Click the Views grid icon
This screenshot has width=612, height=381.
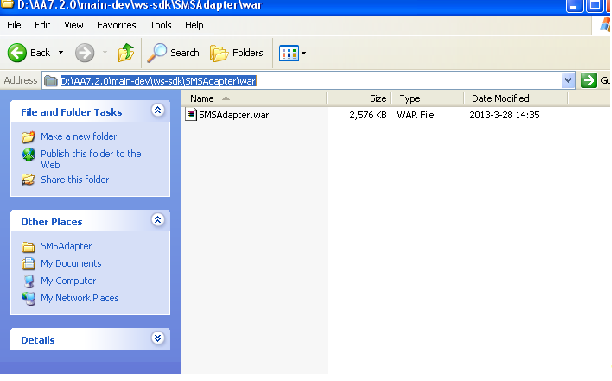point(289,53)
